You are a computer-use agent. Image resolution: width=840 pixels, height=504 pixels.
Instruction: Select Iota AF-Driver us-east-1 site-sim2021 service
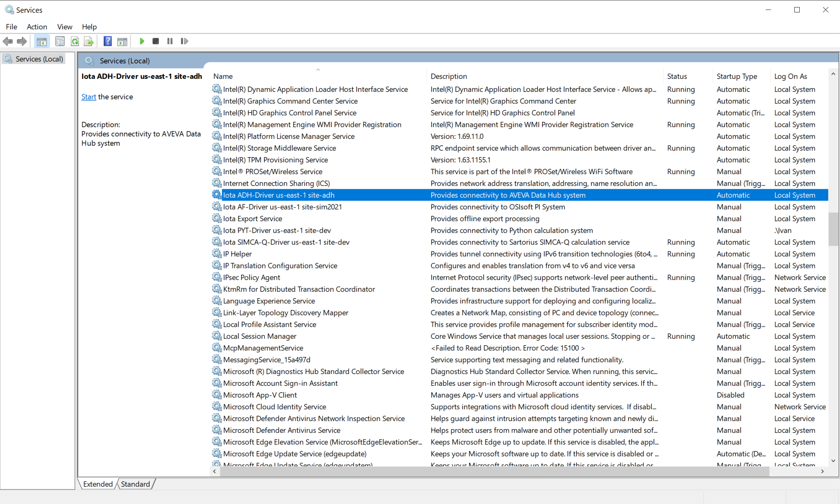coord(519,207)
